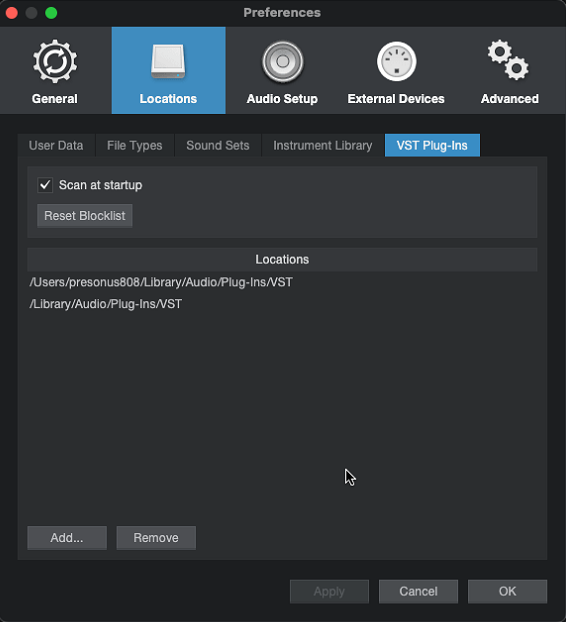Open the Audio Setup speaker icon

[282, 61]
